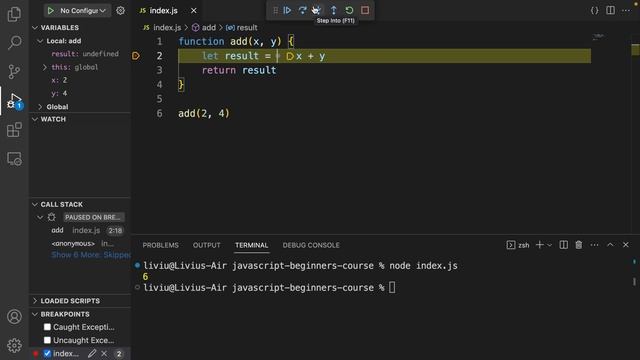Open launch.json with the gear icon
The width and height of the screenshot is (640, 360).
point(120,11)
